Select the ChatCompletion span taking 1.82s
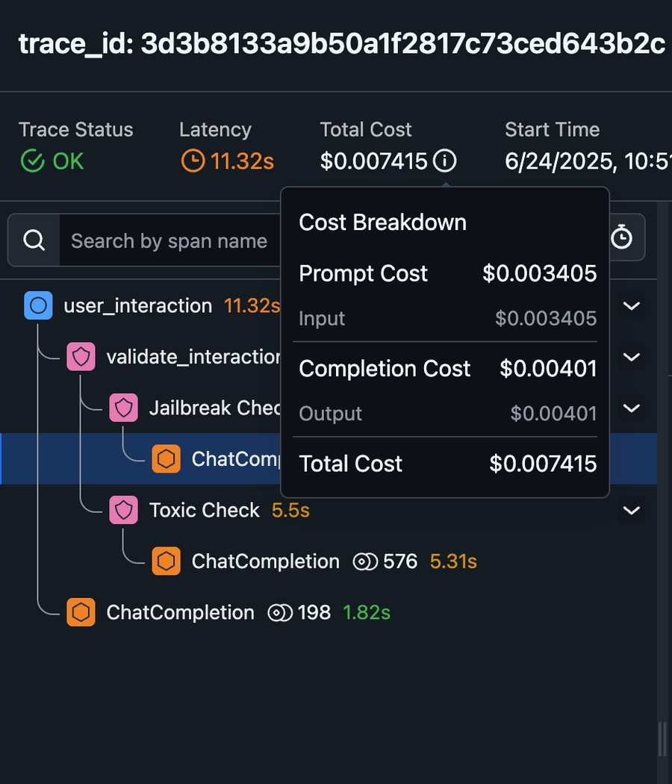672x784 pixels. [x=180, y=612]
